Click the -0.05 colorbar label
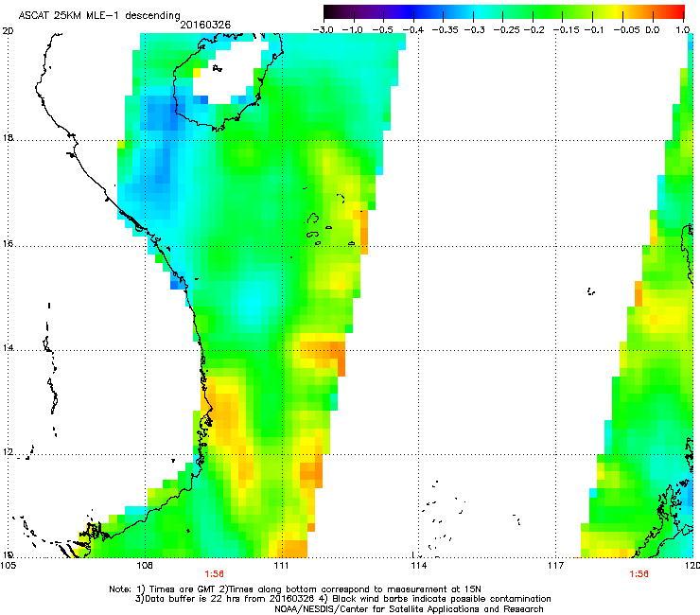This screenshot has height=615, width=700. (626, 30)
